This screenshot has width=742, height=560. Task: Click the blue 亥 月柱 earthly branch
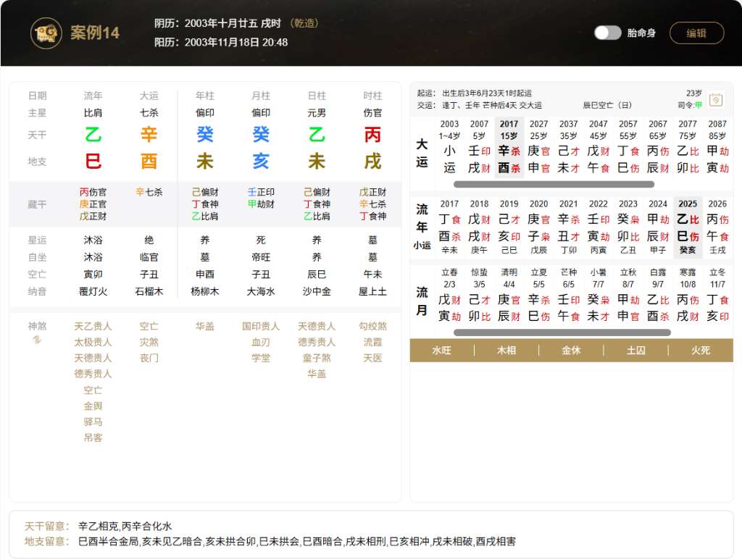(x=261, y=162)
